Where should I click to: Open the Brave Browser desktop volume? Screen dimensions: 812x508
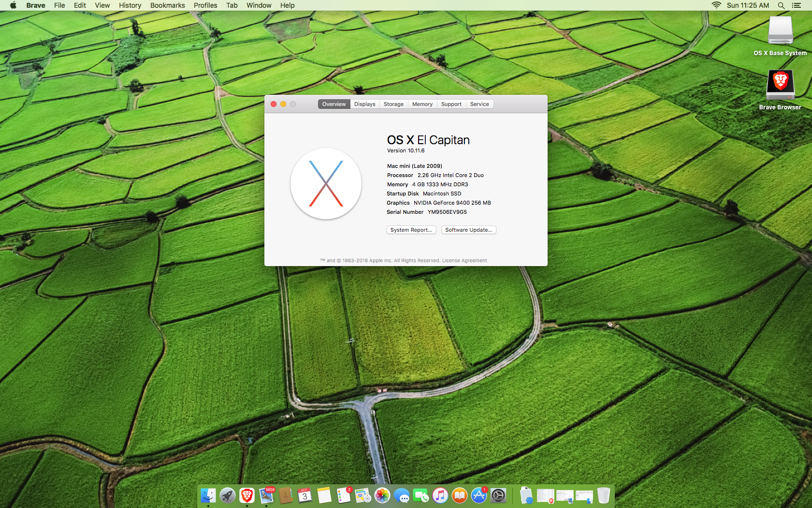[x=780, y=85]
